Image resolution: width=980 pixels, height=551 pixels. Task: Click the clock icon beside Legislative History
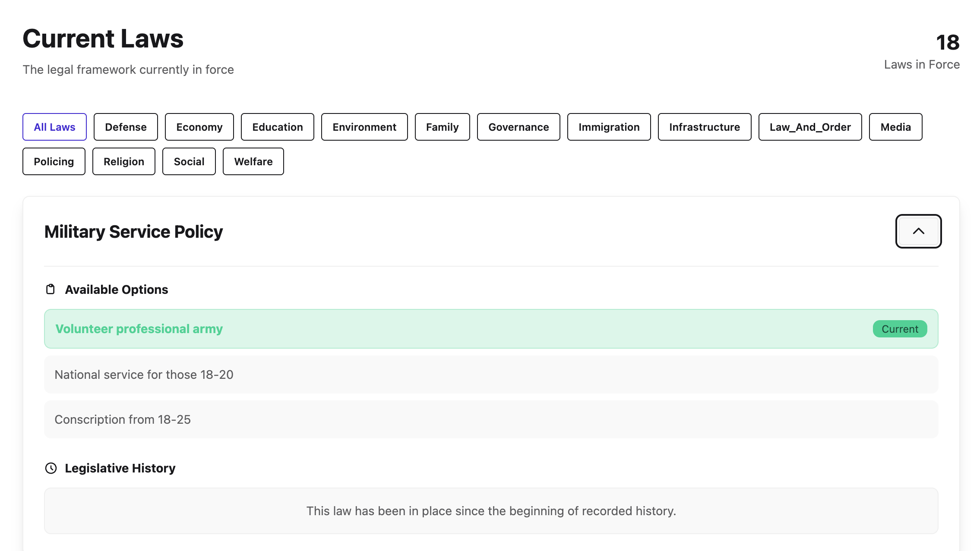51,468
